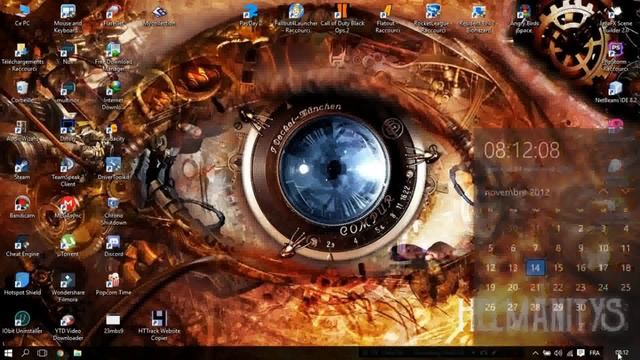This screenshot has height=360, width=640.
Task: Launch Discord from desktop
Action: [113, 247]
